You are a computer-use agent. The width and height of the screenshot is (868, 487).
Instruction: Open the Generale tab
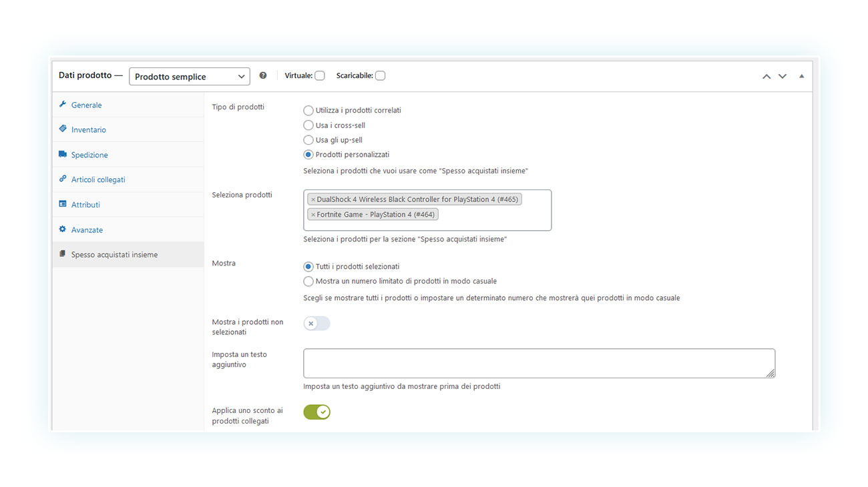click(128, 105)
